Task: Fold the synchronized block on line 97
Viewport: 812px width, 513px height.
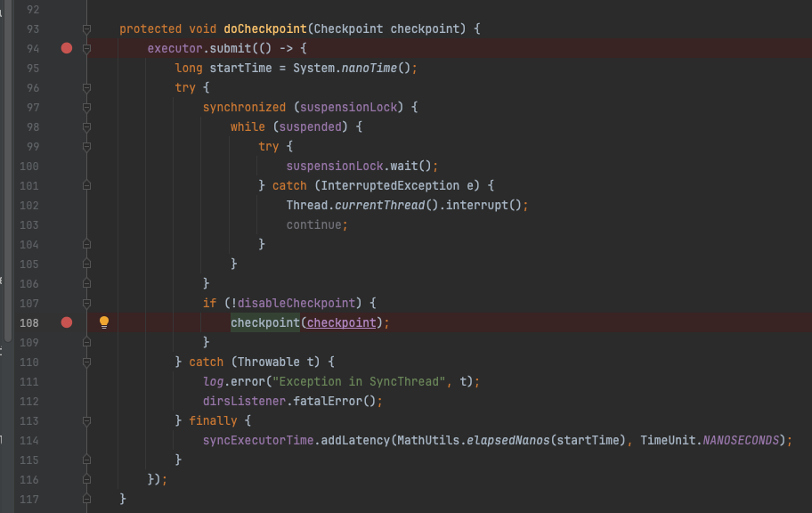Action: click(x=87, y=107)
